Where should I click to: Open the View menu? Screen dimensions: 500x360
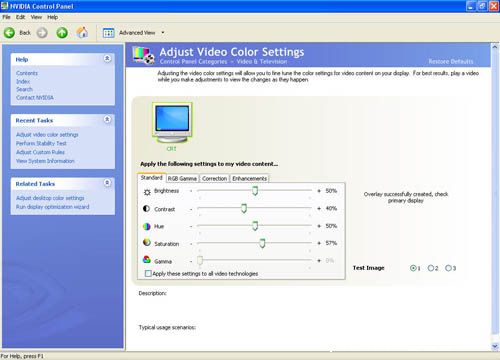36,17
